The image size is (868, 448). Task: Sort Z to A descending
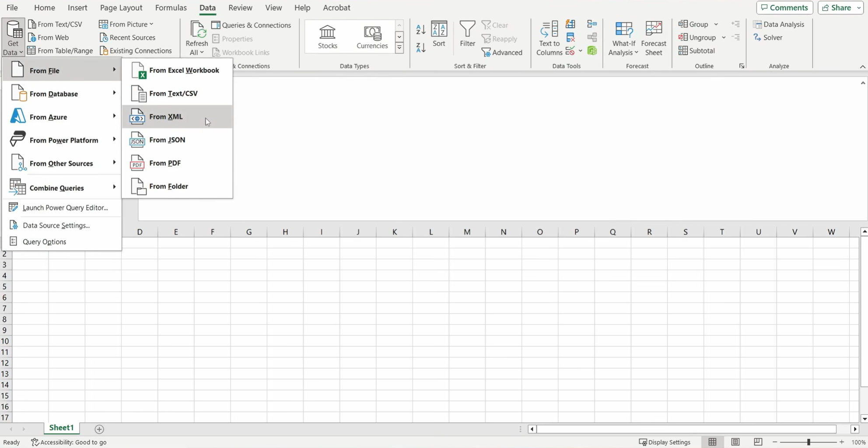pos(421,47)
